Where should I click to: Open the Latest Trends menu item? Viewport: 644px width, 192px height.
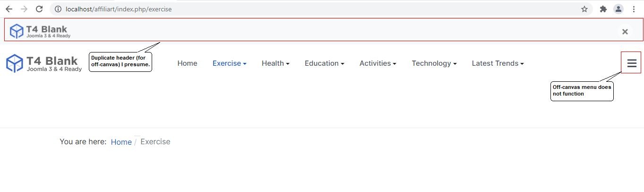click(x=498, y=63)
